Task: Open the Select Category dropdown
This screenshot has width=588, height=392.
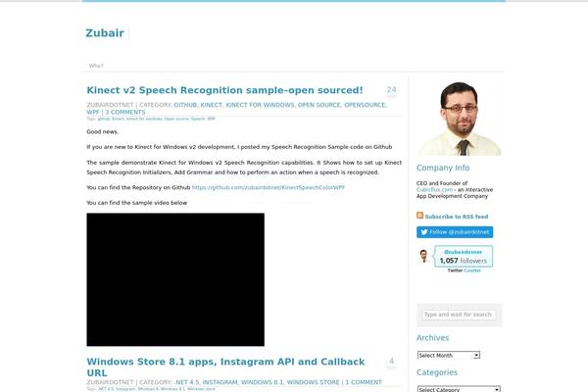Action: tap(459, 389)
